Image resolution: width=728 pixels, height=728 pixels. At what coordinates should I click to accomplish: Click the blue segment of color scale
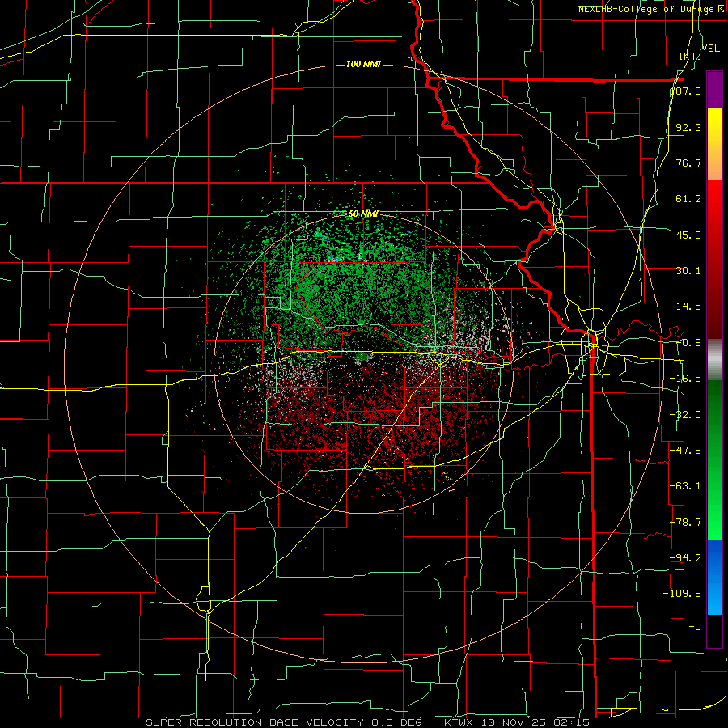point(714,577)
